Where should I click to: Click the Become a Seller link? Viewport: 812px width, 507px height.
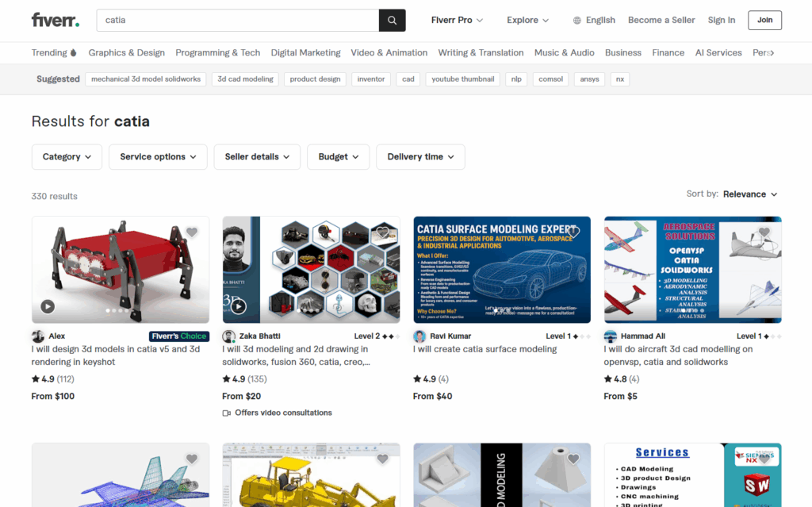click(x=661, y=20)
